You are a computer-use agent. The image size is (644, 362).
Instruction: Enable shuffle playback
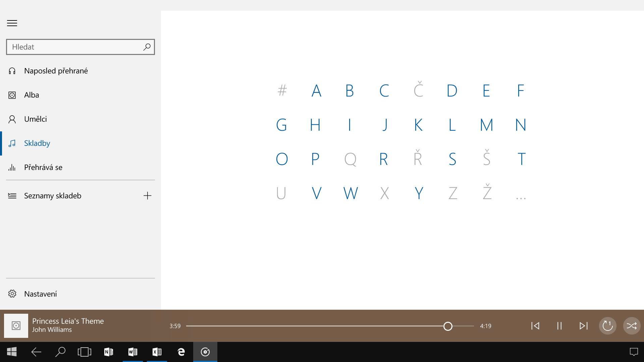coord(632,325)
